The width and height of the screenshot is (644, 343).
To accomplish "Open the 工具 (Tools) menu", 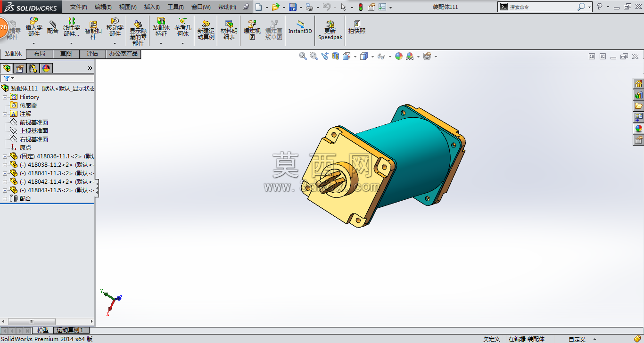I will (175, 7).
